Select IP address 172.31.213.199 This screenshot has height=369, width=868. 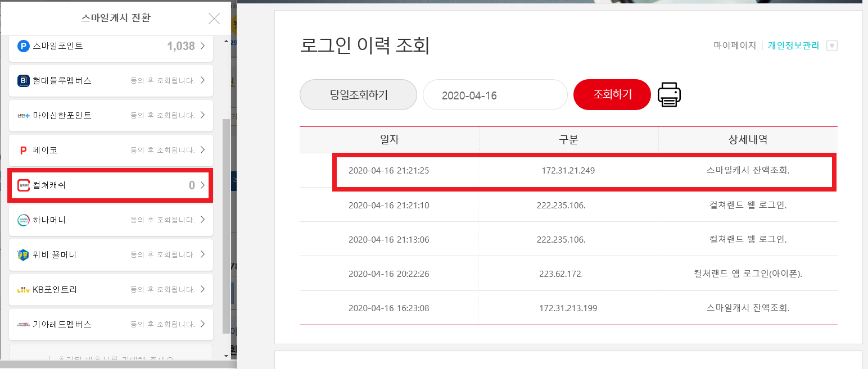click(568, 308)
